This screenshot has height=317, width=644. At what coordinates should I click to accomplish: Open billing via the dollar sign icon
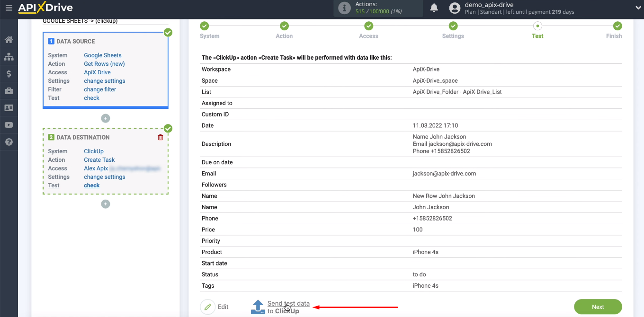coord(9,73)
